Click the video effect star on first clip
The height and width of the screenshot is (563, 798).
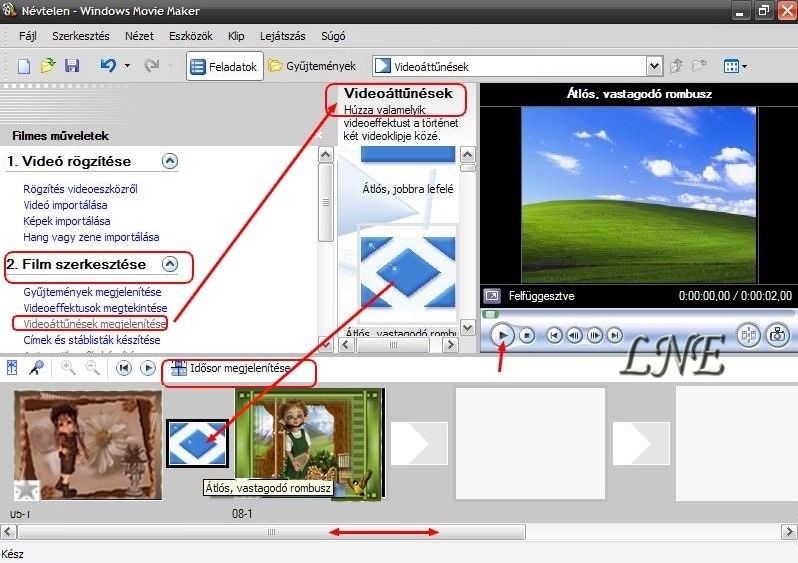tap(26, 489)
